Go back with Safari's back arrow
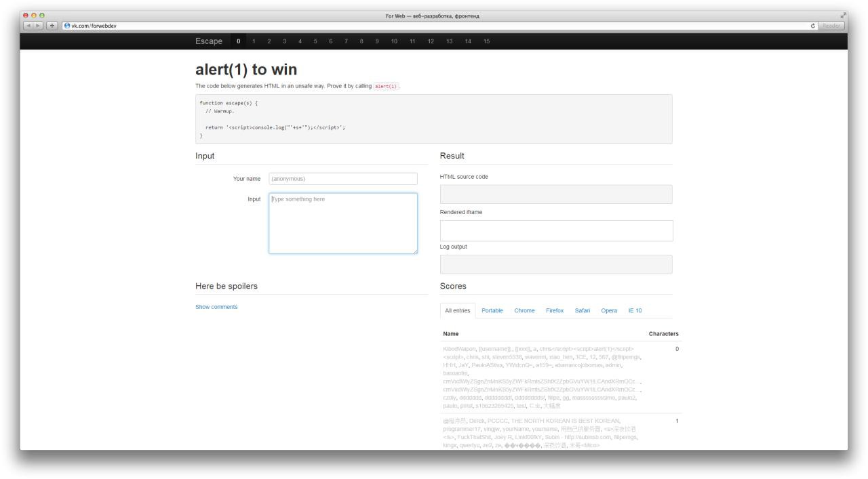Image resolution: width=868 pixels, height=479 pixels. 29,26
